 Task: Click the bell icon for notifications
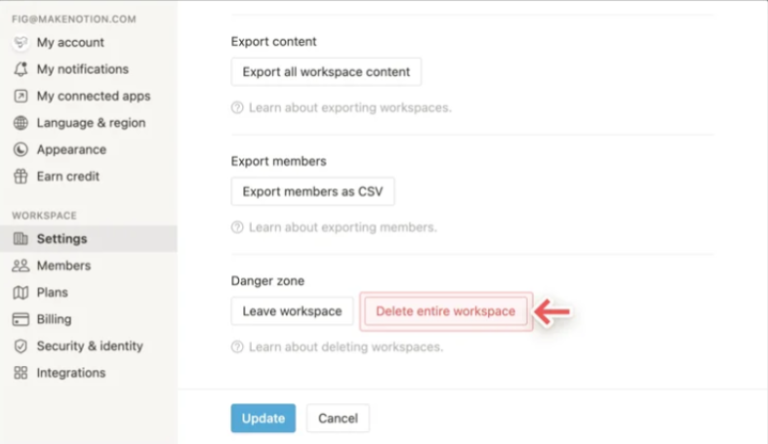coord(20,70)
